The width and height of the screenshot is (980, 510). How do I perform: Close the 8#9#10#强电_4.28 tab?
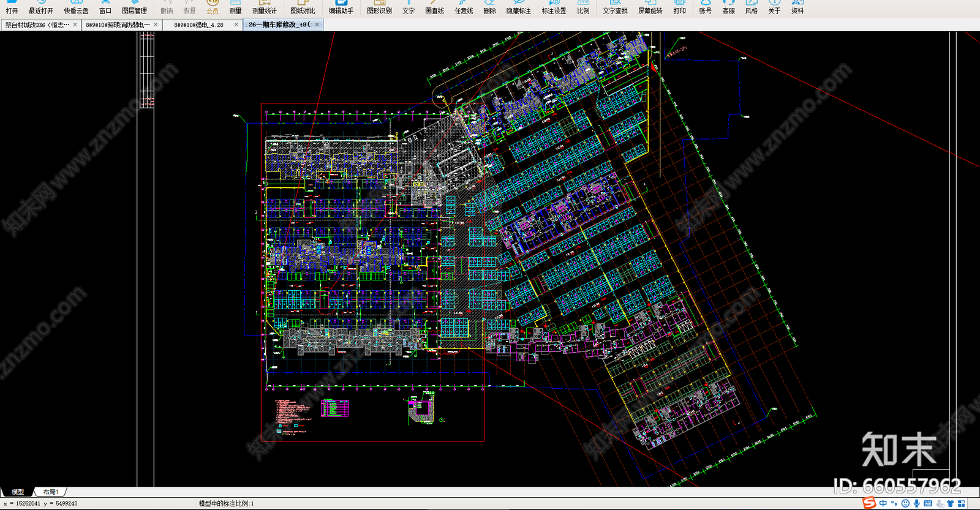click(236, 25)
